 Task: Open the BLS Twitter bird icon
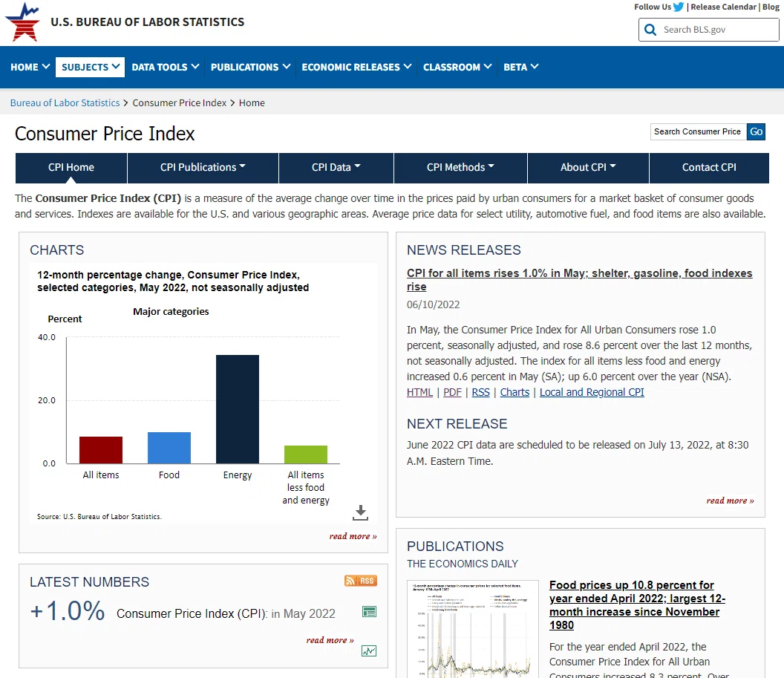(x=678, y=7)
